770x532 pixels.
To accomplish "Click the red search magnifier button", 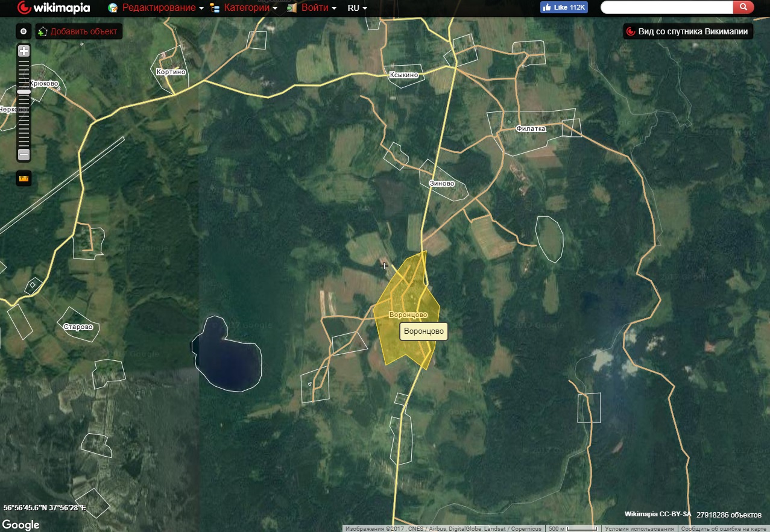I will (743, 7).
